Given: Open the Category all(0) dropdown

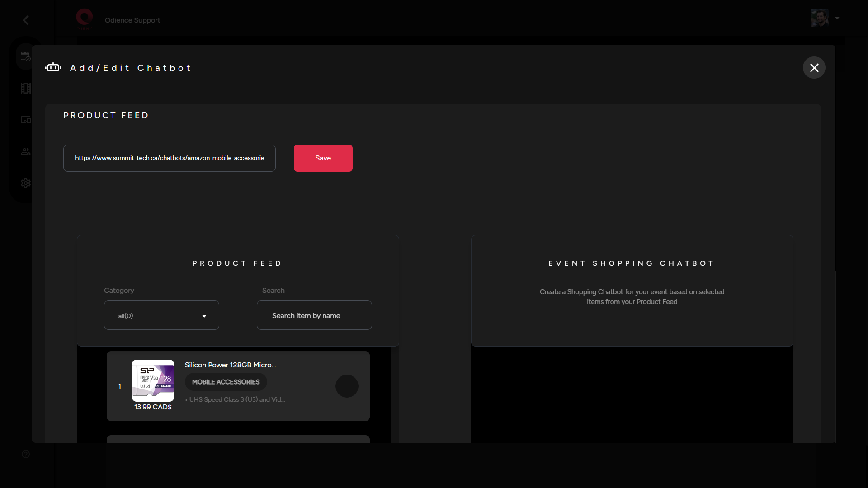Looking at the screenshot, I should 161,315.
